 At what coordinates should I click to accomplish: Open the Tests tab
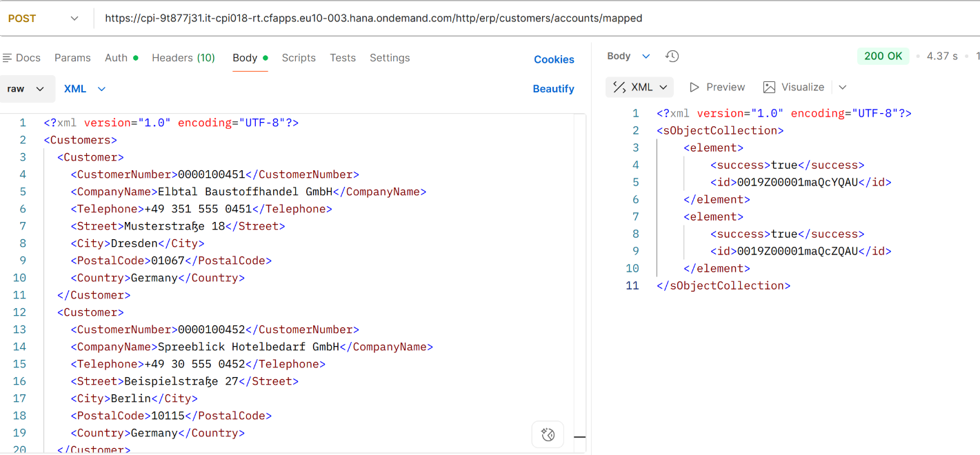coord(343,58)
